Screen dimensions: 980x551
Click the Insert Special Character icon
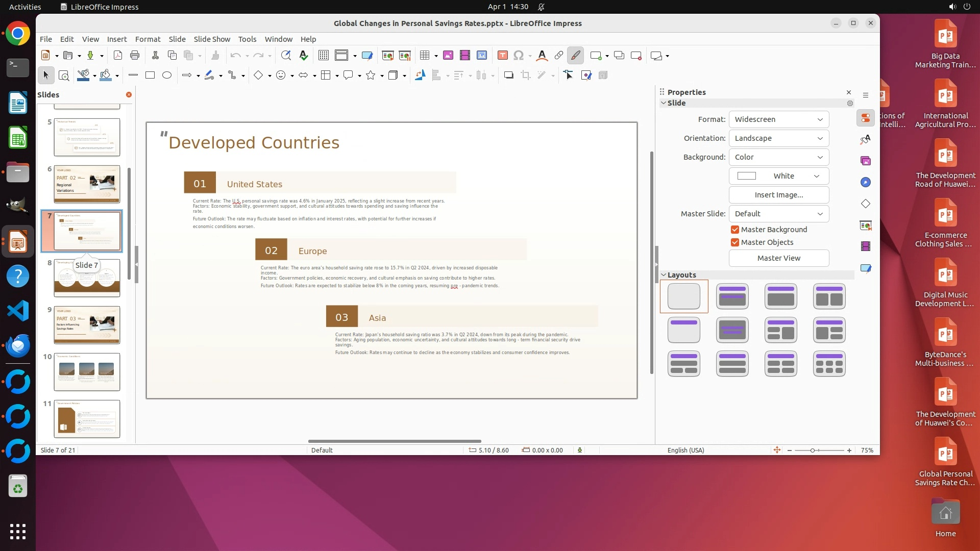519,56
